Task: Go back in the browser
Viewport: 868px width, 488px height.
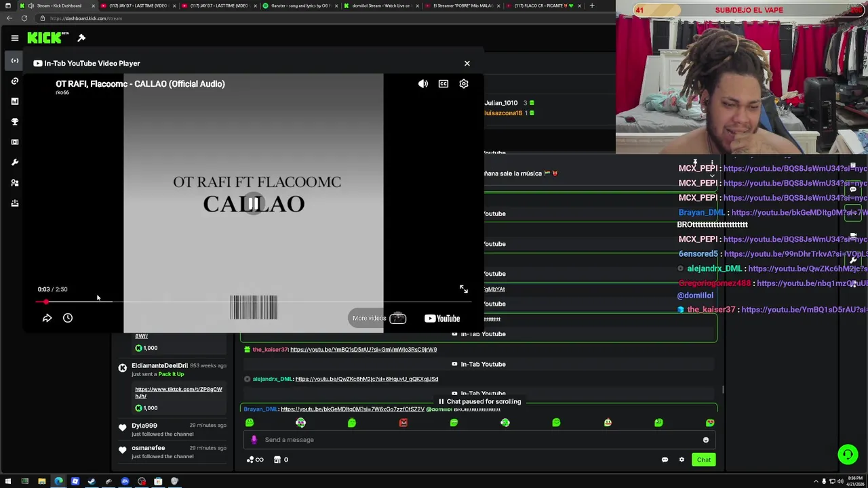Action: click(9, 18)
